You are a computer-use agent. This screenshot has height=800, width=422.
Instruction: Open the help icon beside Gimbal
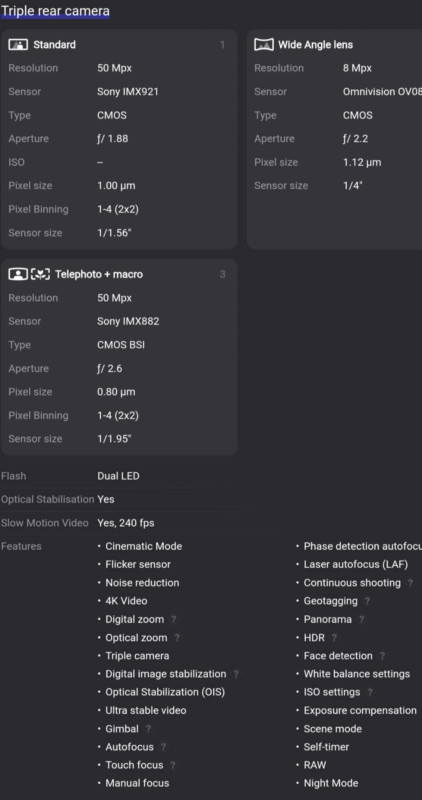tap(148, 729)
